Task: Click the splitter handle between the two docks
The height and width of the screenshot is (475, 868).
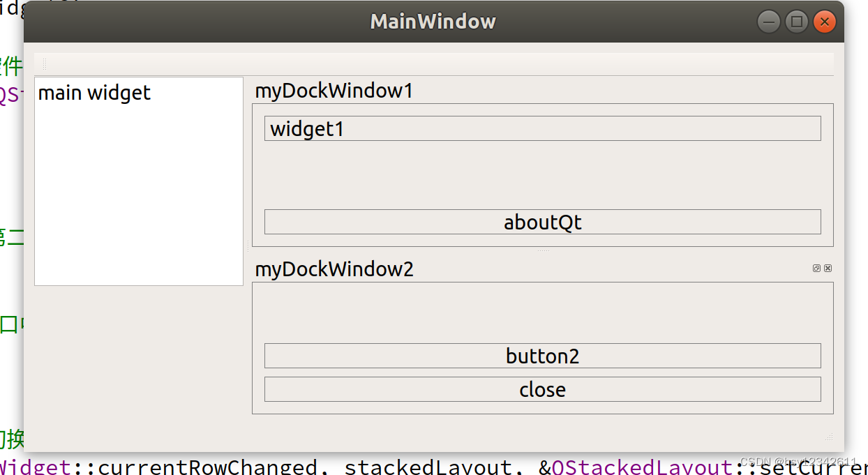Action: click(x=543, y=250)
